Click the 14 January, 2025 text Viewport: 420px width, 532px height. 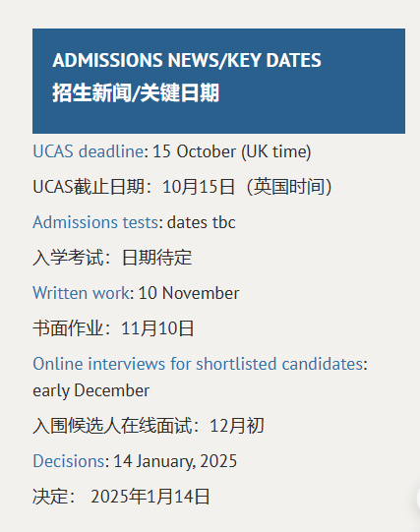pyautogui.click(x=175, y=461)
